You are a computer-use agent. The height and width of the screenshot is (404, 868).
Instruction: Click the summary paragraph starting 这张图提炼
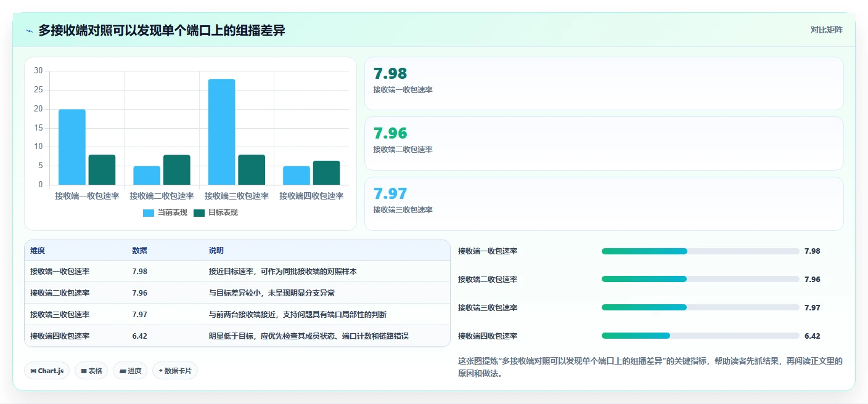(650, 367)
